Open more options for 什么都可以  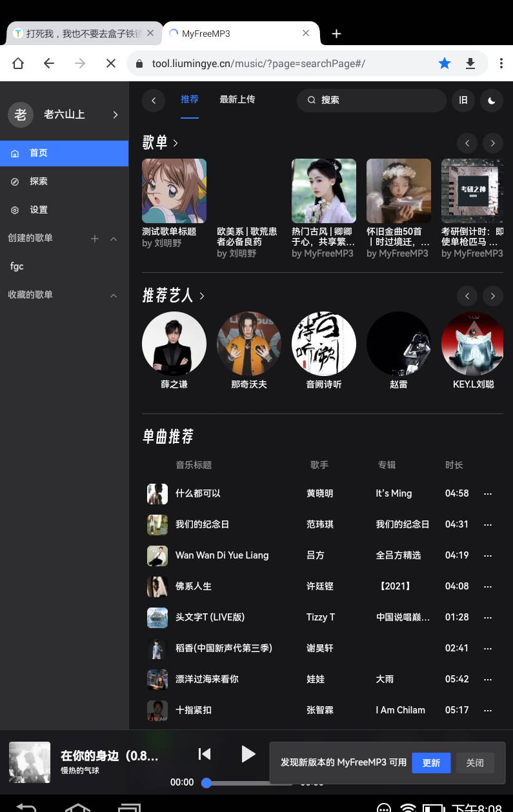point(488,493)
